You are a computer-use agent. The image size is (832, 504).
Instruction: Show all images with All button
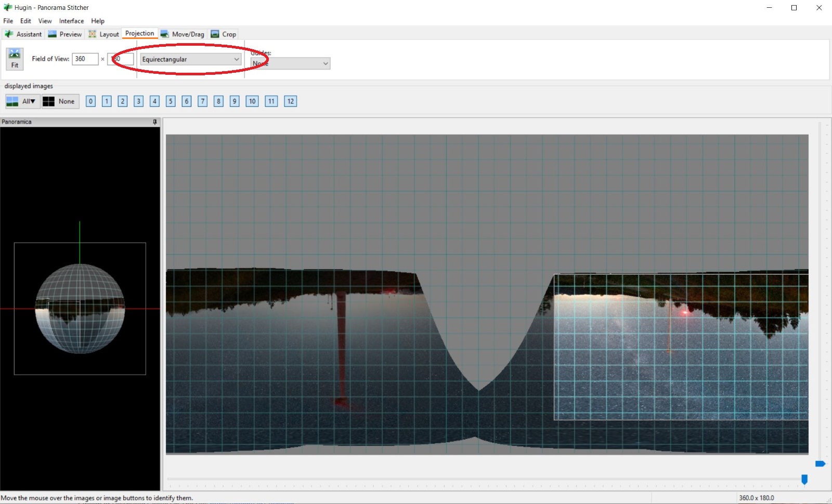23,101
